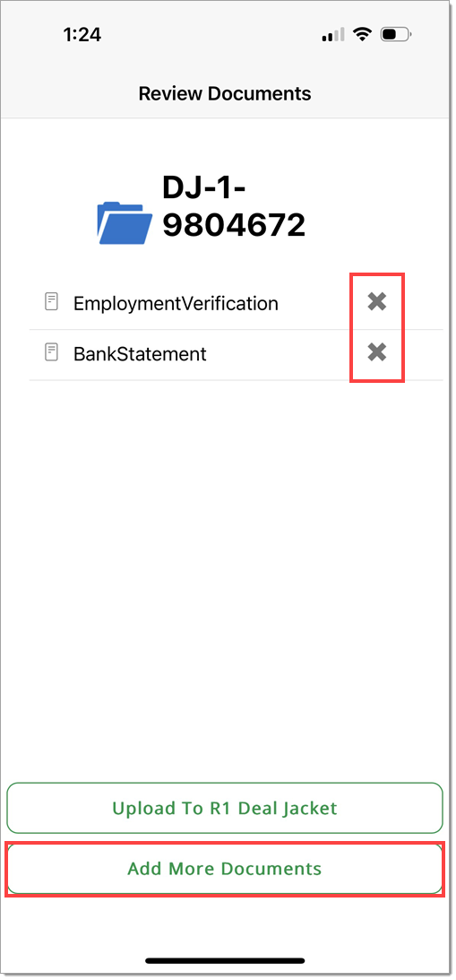Click the 1:24 clock in status bar
Image resolution: width=456 pixels, height=980 pixels.
point(82,35)
